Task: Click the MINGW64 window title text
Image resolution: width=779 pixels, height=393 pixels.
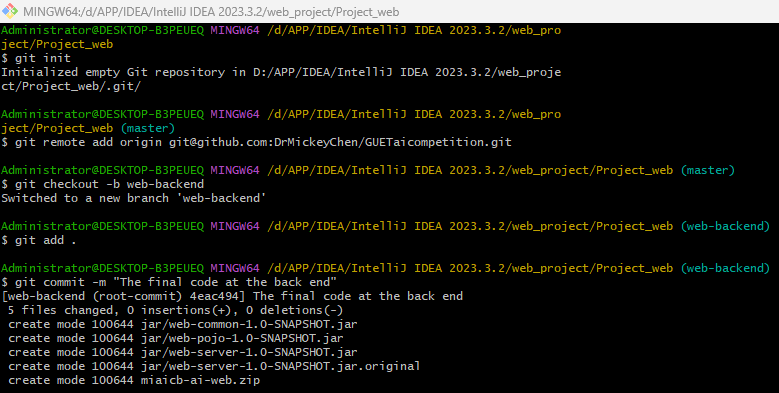Action: pos(211,11)
